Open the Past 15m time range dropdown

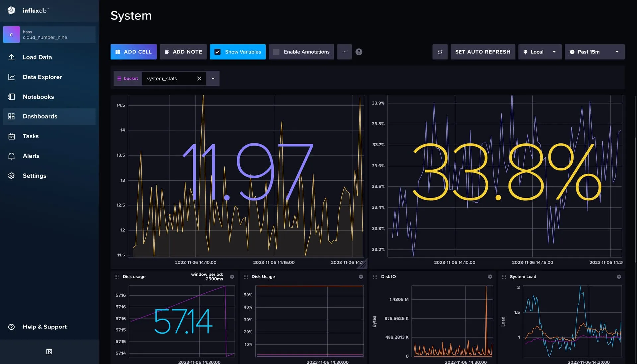(595, 52)
